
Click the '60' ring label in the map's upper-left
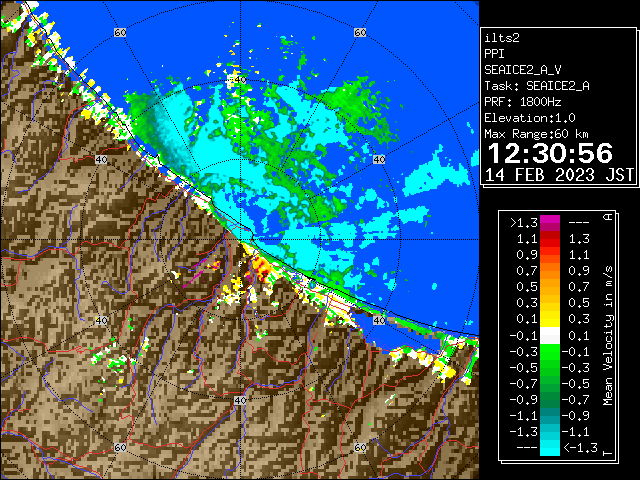tap(120, 32)
